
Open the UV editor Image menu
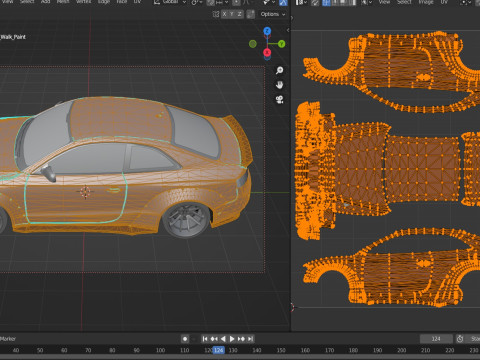click(426, 2)
